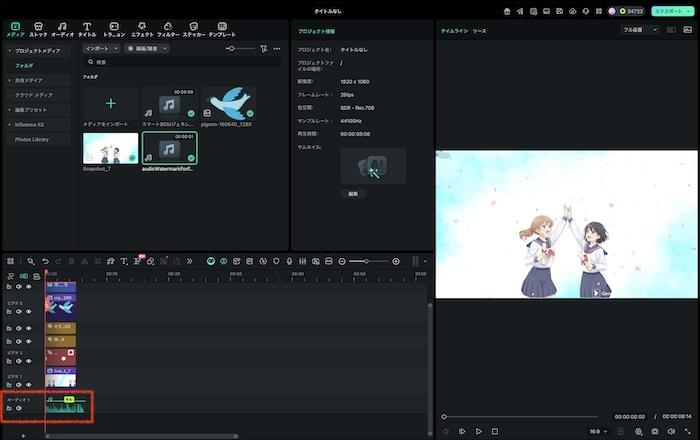Screen dimensions: 700x440
Task: Click the undo arrow in timeline toolbar
Action: [x=45, y=261]
